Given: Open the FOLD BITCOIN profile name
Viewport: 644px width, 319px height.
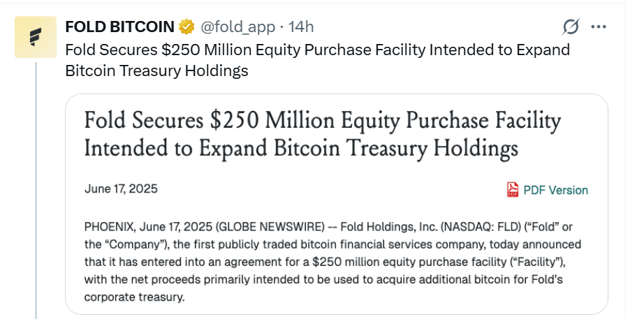Looking at the screenshot, I should (119, 27).
